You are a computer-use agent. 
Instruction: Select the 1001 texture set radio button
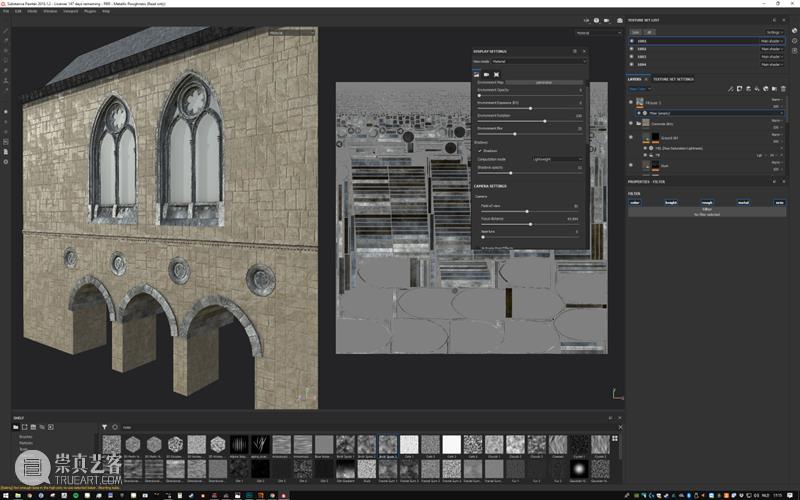click(x=631, y=41)
